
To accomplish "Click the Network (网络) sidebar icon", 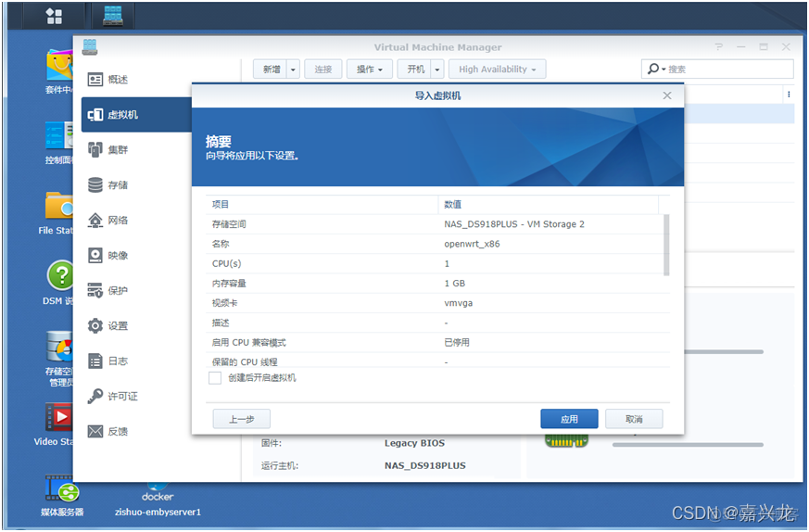I will click(95, 221).
